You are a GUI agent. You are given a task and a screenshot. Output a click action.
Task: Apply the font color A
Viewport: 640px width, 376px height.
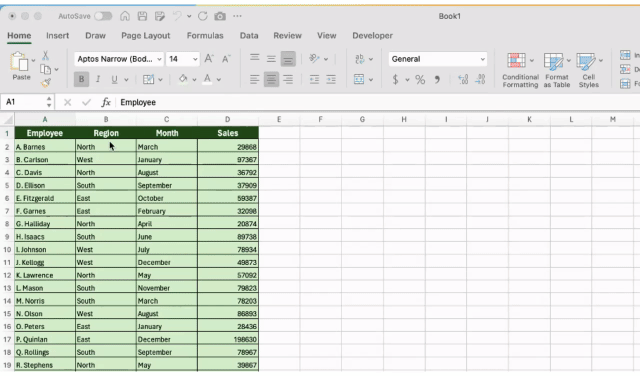[x=207, y=79]
